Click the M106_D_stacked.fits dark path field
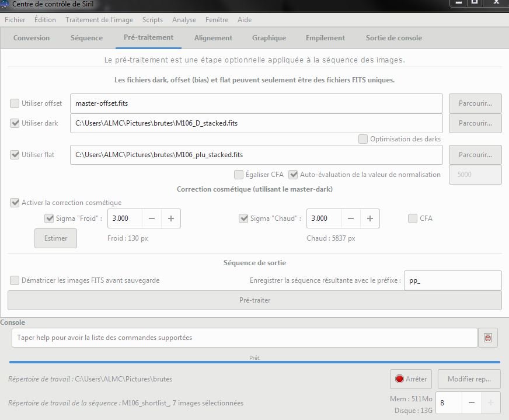 pyautogui.click(x=256, y=123)
